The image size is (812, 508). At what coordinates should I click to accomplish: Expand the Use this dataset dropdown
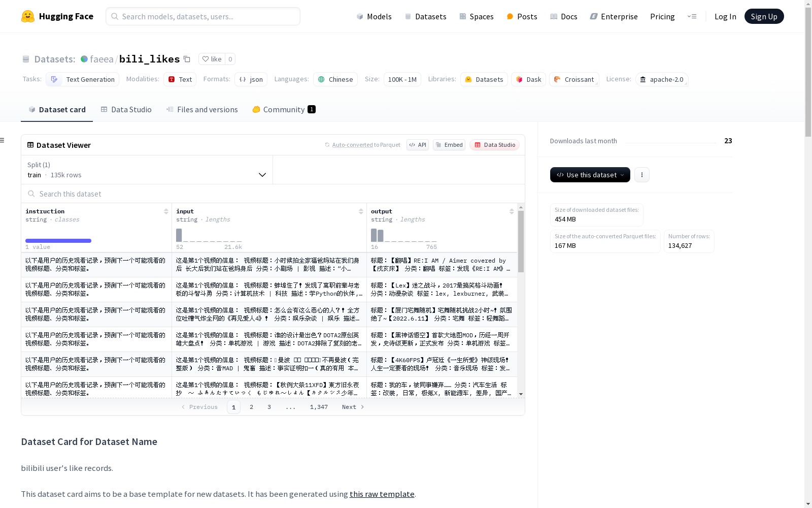[590, 175]
